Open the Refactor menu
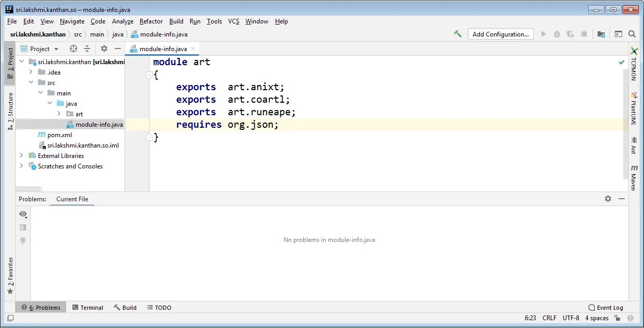 coord(151,21)
